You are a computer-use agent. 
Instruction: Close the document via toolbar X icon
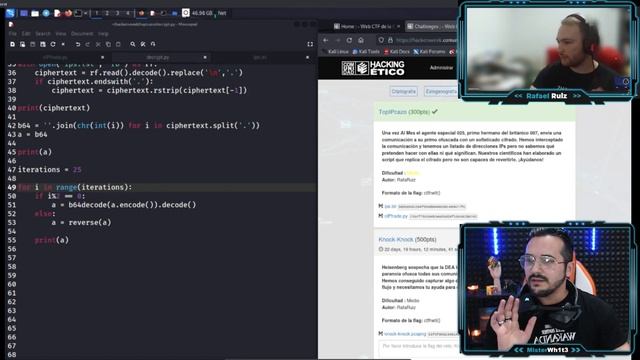click(63, 44)
